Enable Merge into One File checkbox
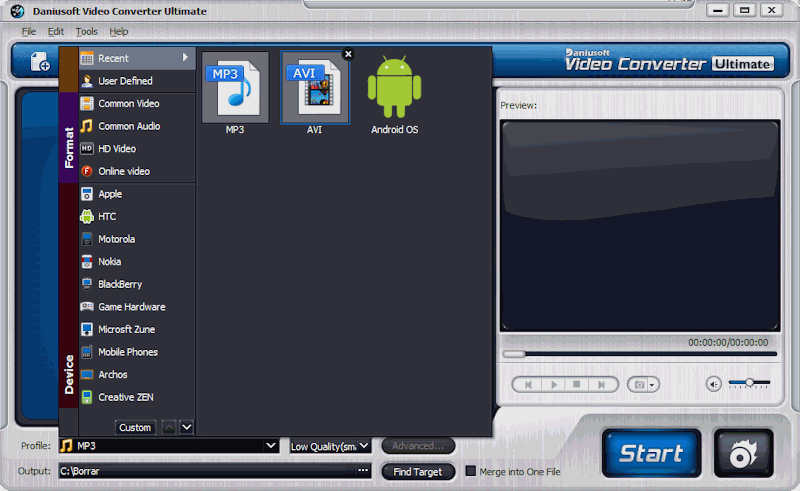This screenshot has width=800, height=491. 471,471
